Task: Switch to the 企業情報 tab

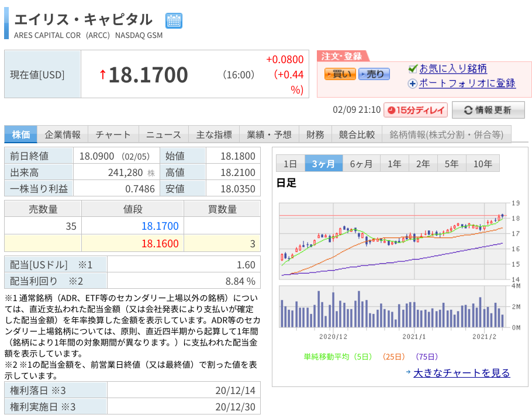Action: pyautogui.click(x=63, y=134)
